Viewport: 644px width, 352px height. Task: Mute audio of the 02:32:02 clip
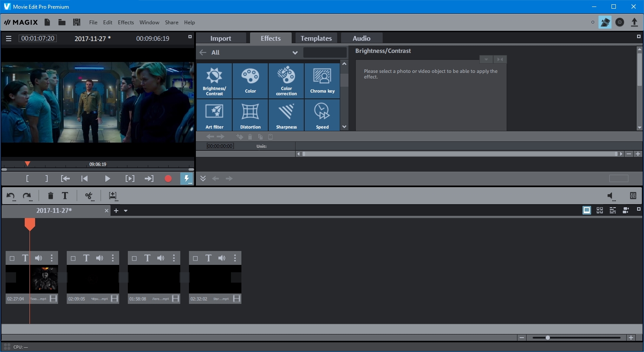[222, 258]
